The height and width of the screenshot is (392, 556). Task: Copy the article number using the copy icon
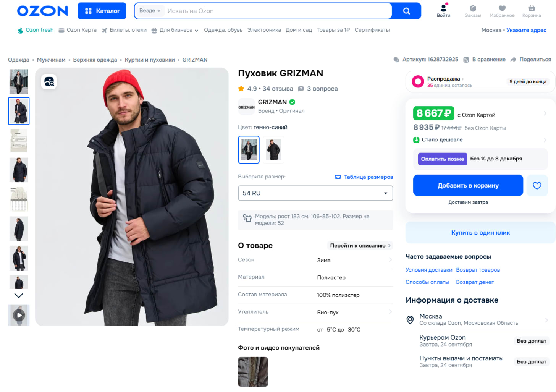(396, 60)
